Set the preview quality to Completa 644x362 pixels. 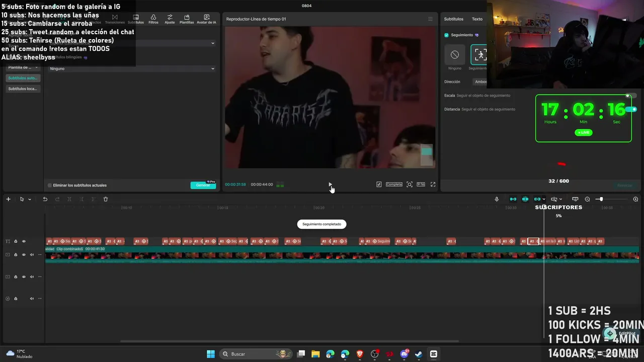(394, 185)
